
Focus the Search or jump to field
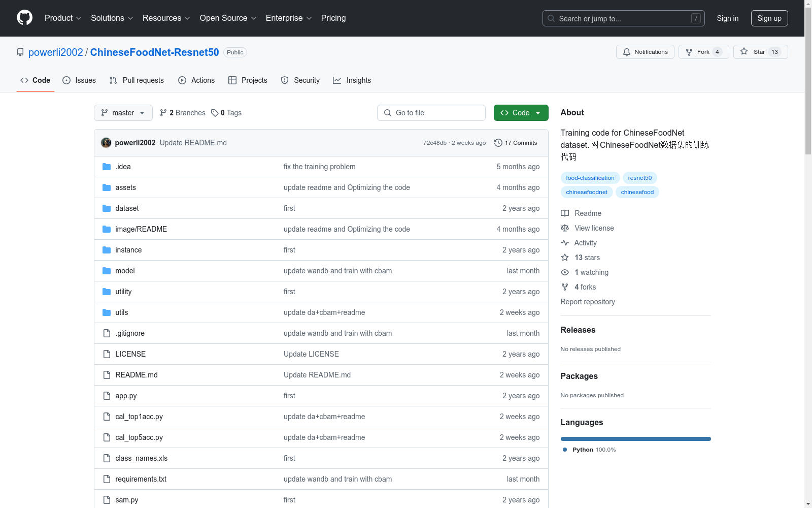point(624,18)
